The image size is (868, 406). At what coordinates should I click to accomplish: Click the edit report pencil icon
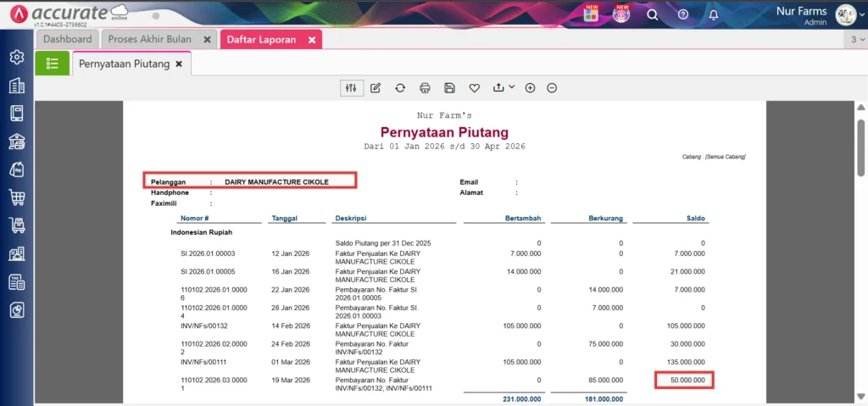tap(376, 88)
